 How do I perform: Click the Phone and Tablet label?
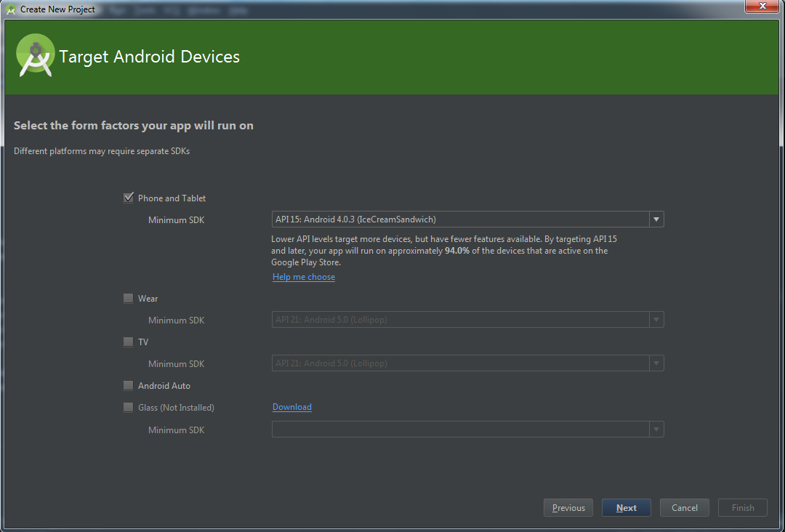[x=172, y=198]
